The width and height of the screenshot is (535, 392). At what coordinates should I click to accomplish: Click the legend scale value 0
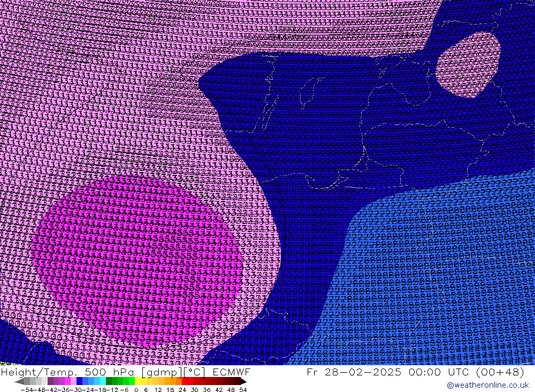tap(136, 390)
